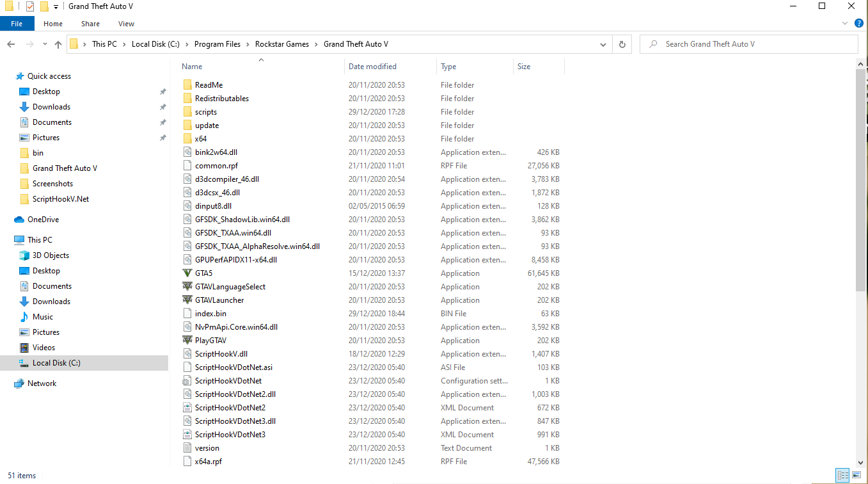This screenshot has width=868, height=484.
Task: Select the bink2w64.dll file icon
Action: coord(187,152)
